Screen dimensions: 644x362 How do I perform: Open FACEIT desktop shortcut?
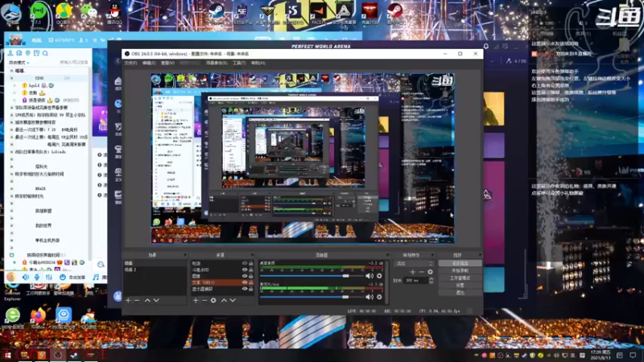tap(318, 12)
